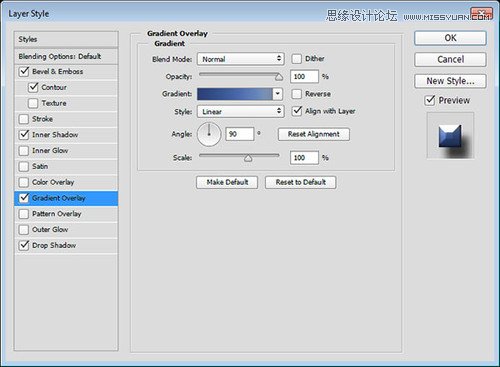Select the Color Overlay entry
Viewport: 500px width, 367px height.
53,182
